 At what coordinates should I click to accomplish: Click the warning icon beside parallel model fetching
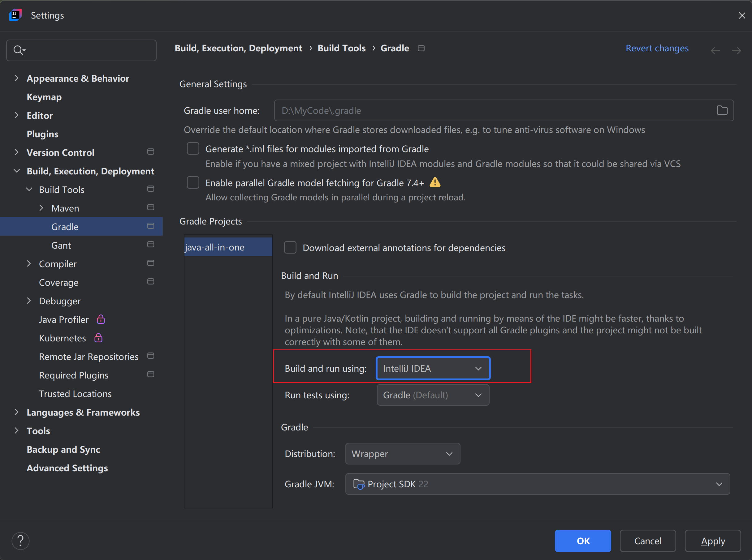(x=435, y=183)
